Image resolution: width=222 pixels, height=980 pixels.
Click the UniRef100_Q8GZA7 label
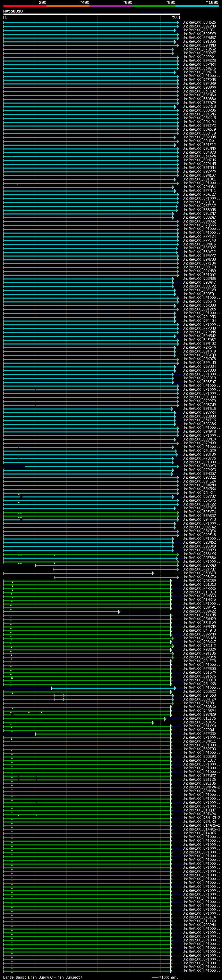pos(199,217)
